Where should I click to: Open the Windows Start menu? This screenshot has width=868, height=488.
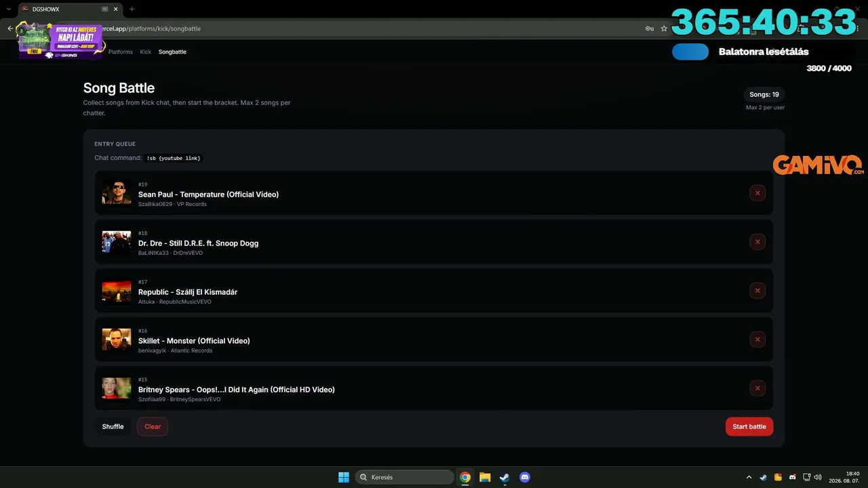tap(344, 477)
